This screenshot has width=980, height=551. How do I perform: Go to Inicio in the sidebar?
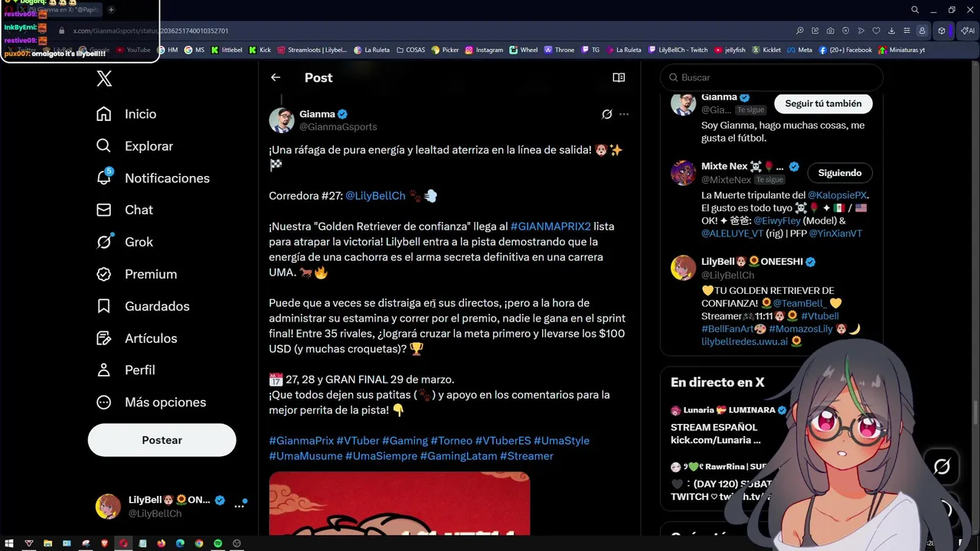(126, 114)
